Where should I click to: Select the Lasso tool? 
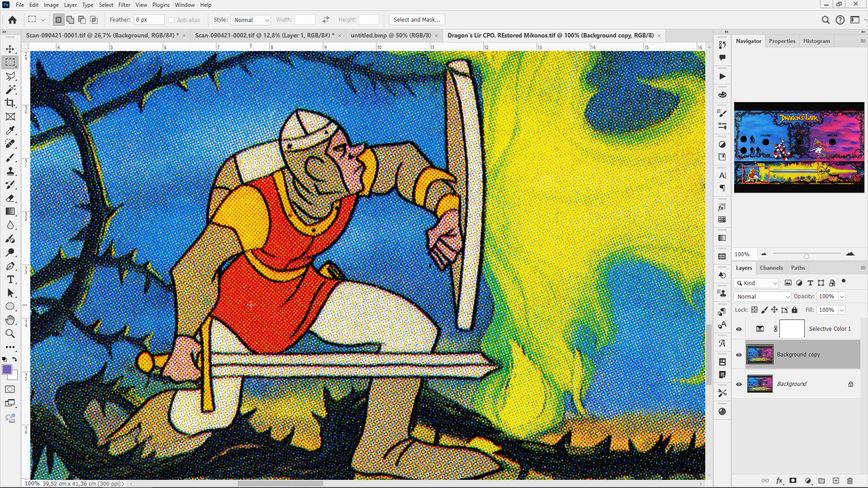[x=10, y=76]
